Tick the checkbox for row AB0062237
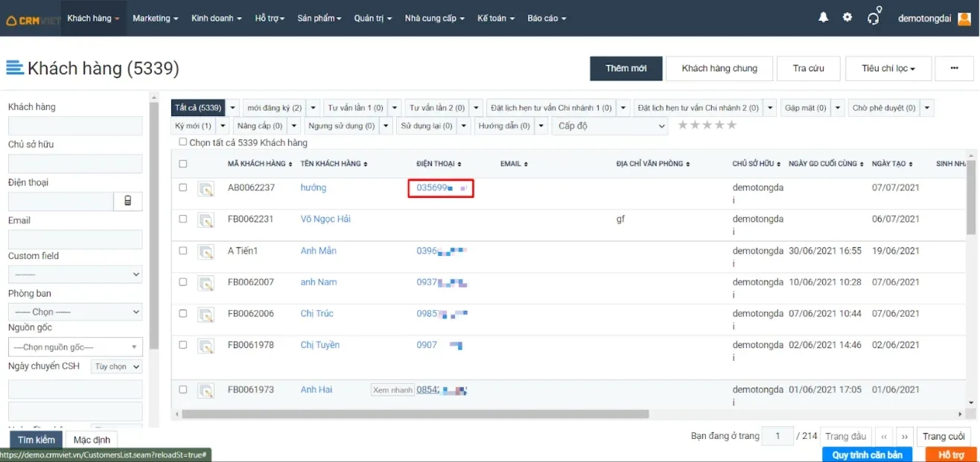Screen dimensions: 980x462 183,187
